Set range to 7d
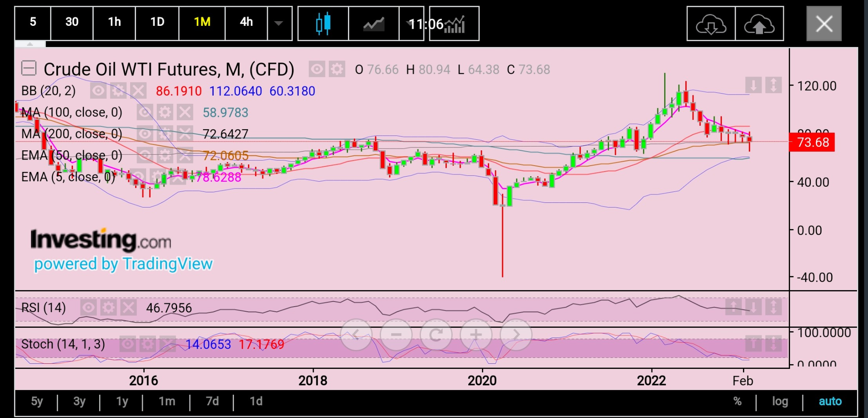 [212, 401]
